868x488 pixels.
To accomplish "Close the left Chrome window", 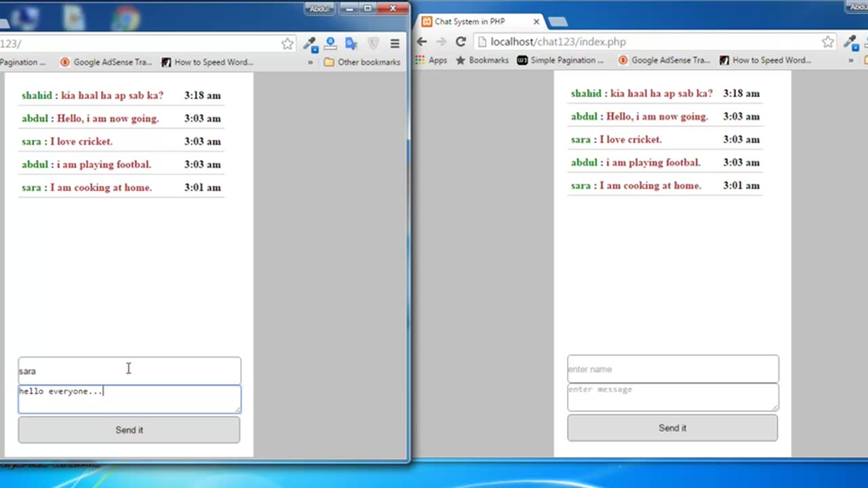I will pyautogui.click(x=393, y=8).
